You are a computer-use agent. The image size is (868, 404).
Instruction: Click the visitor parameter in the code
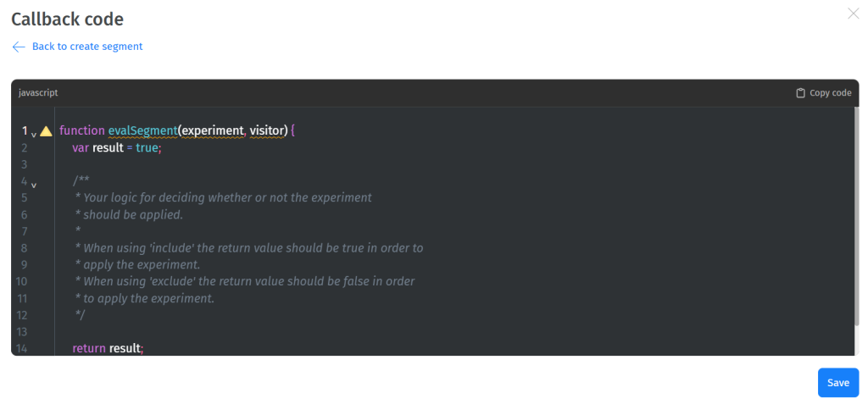[x=269, y=131]
